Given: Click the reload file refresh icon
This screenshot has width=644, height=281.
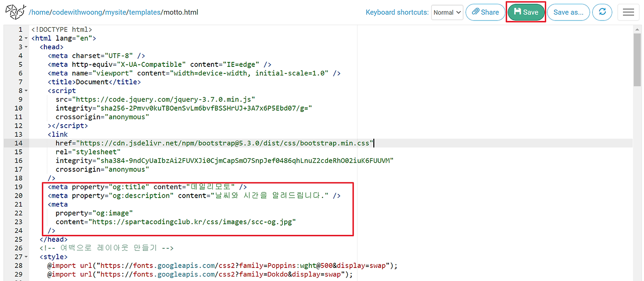Looking at the screenshot, I should 602,12.
